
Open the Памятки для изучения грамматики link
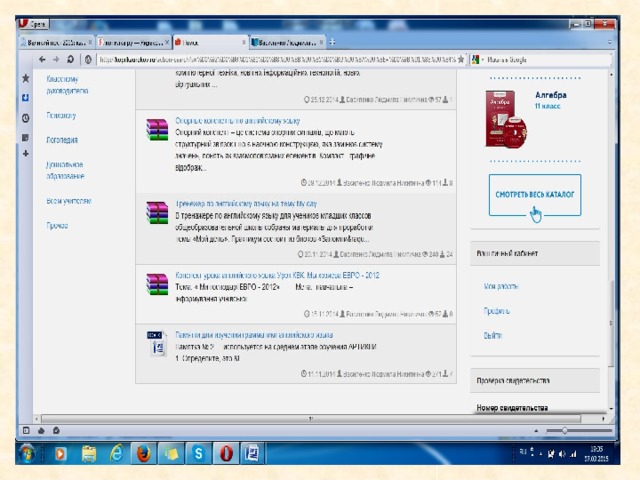tap(254, 335)
